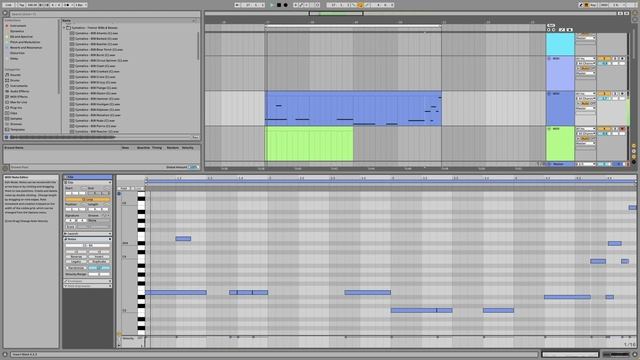Image resolution: width=640 pixels, height=360 pixels.
Task: Start playback with the Play button
Action: tap(272, 5)
